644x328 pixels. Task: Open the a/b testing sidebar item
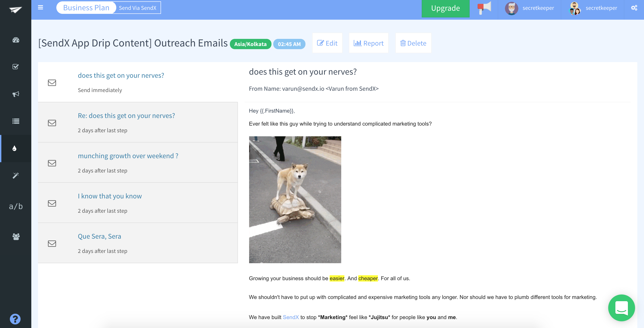tap(16, 206)
